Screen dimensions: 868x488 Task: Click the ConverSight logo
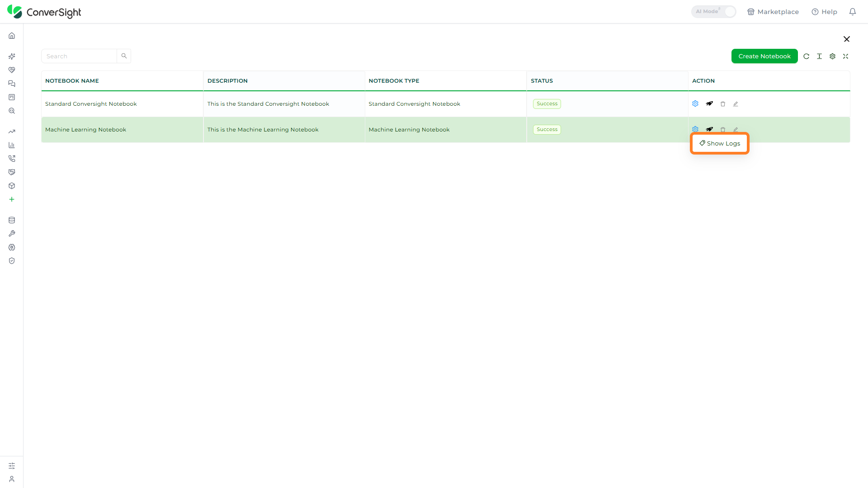[44, 12]
